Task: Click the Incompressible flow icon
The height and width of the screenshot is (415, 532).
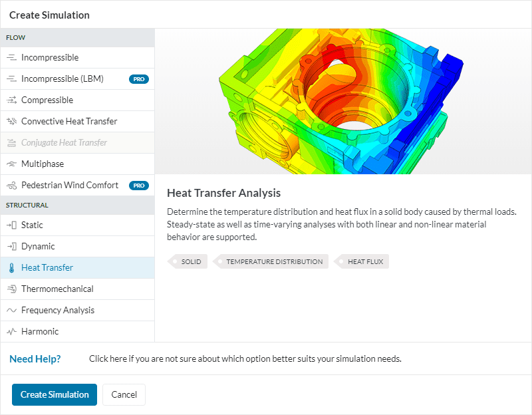Action: pyautogui.click(x=11, y=58)
